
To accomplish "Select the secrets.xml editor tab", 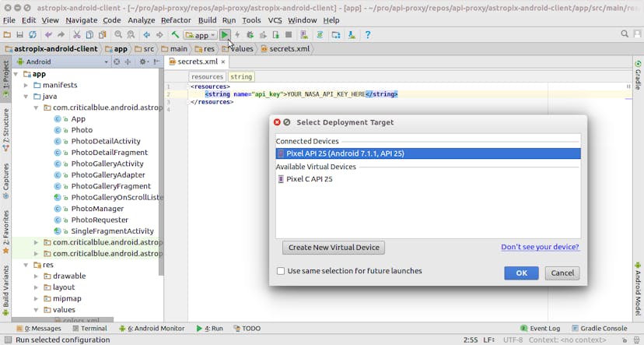I will tap(197, 62).
